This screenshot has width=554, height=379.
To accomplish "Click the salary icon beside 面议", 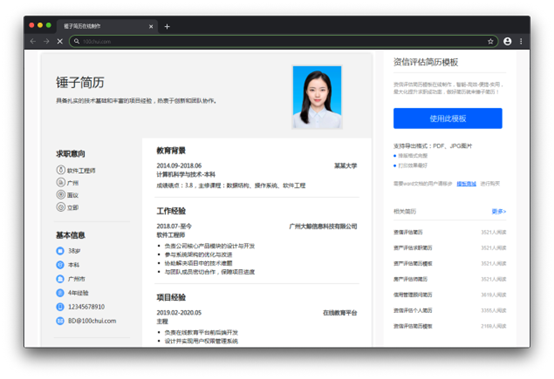I will 61,195.
